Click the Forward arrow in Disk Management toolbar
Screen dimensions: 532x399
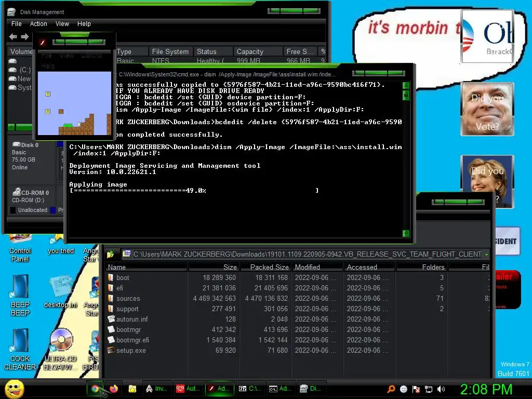[x=25, y=37]
